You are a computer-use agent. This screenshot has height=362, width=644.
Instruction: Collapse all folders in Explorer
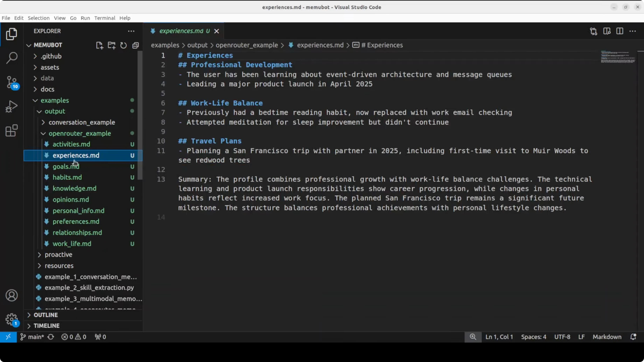pyautogui.click(x=135, y=45)
